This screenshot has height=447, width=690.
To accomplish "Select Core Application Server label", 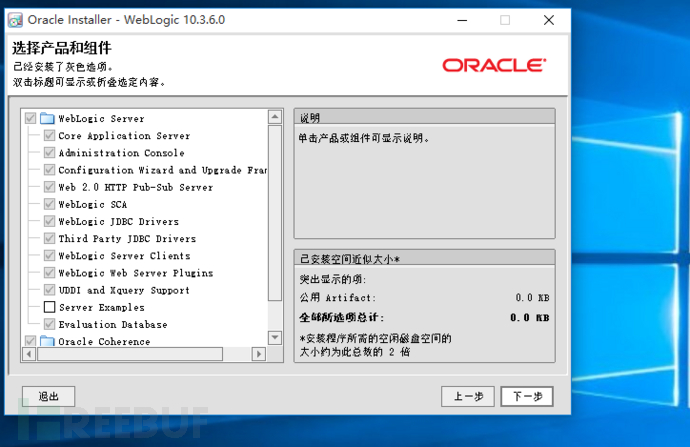I will (x=124, y=136).
